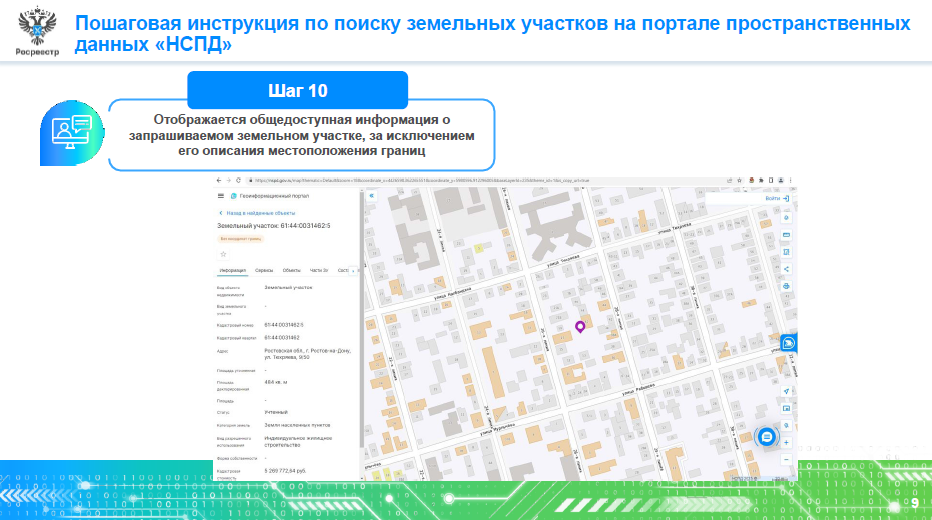Go forward in the browser
932x520 pixels.
pos(228,180)
